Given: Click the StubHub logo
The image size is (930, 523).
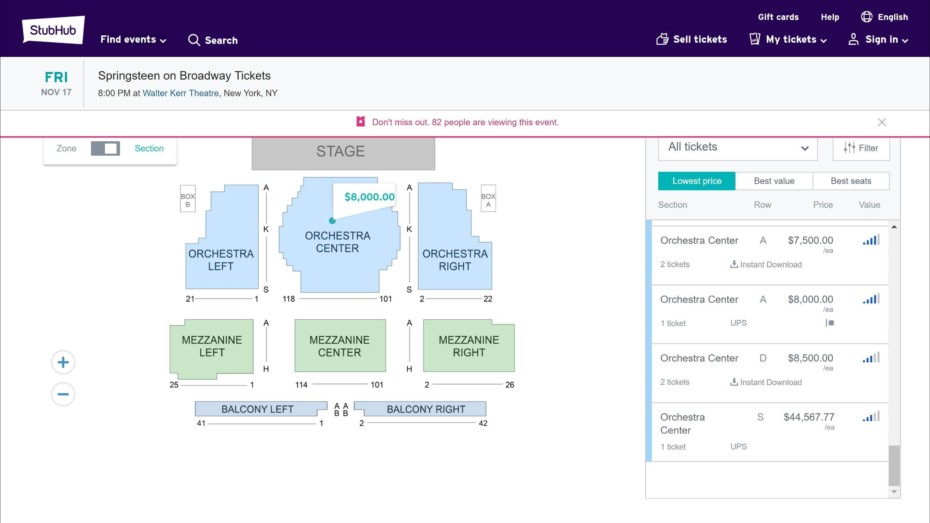Looking at the screenshot, I should tap(53, 30).
